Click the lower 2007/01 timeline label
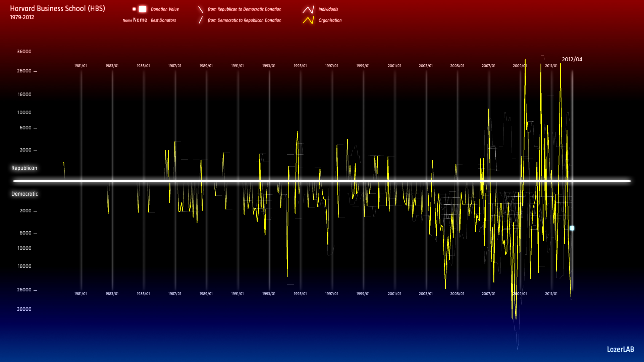This screenshot has height=362, width=644. [488, 294]
